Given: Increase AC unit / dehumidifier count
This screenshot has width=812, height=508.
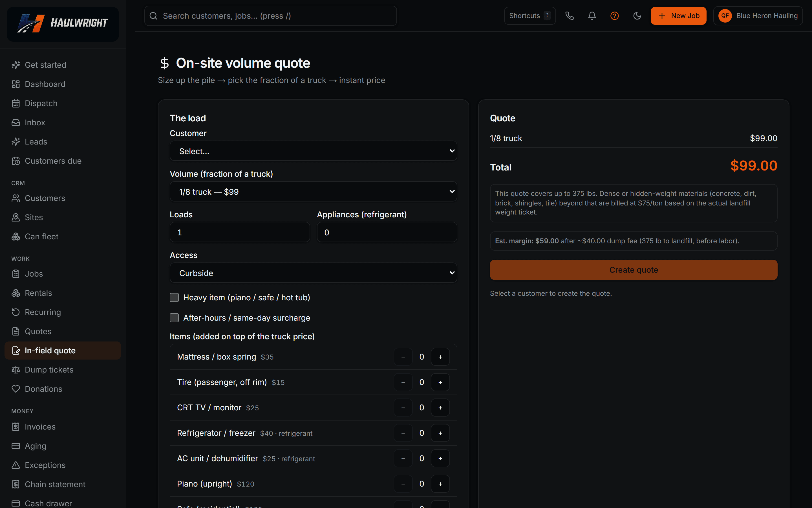Looking at the screenshot, I should tap(440, 458).
